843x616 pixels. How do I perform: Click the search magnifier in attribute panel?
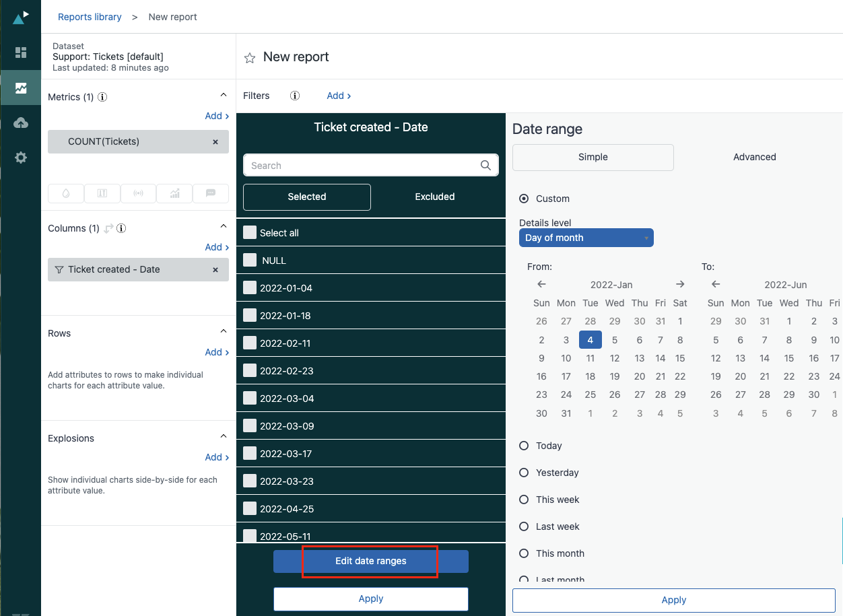[x=485, y=166]
